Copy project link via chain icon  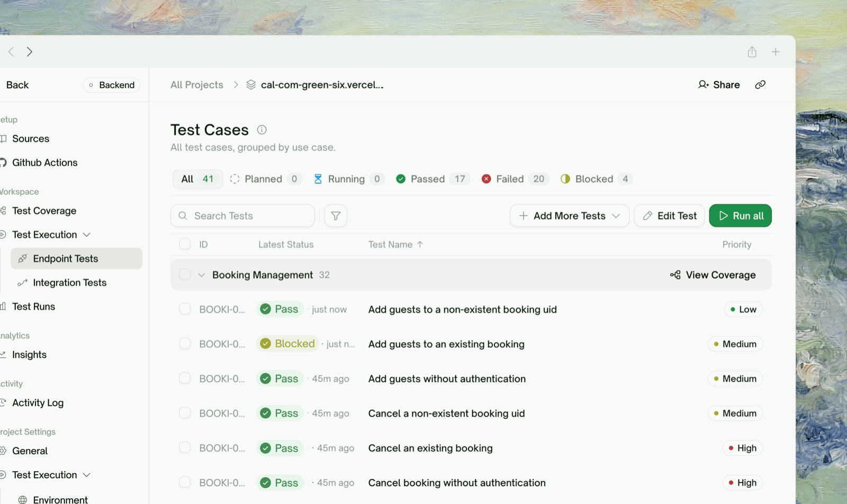(760, 85)
